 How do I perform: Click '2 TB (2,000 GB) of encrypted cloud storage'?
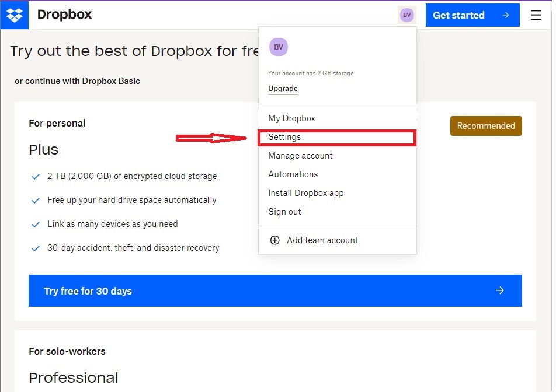click(x=132, y=176)
